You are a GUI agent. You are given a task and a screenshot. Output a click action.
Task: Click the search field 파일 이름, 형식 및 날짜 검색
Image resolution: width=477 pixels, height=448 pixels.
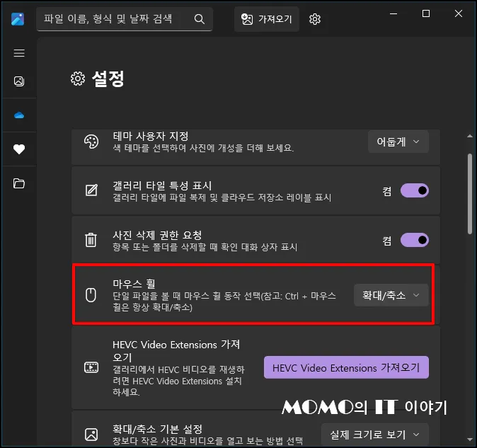tap(125, 19)
